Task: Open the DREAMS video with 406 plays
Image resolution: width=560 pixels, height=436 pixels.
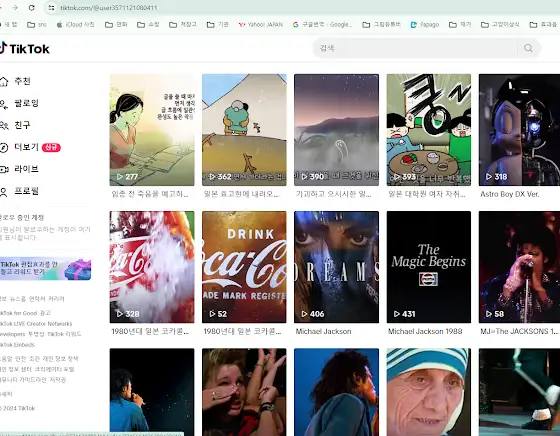Action: point(336,267)
